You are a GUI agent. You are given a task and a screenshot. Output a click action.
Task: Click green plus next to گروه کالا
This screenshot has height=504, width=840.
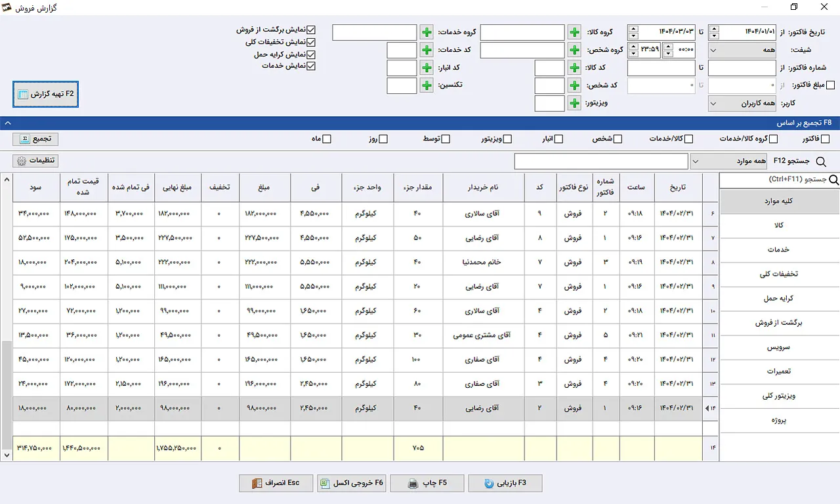click(574, 32)
